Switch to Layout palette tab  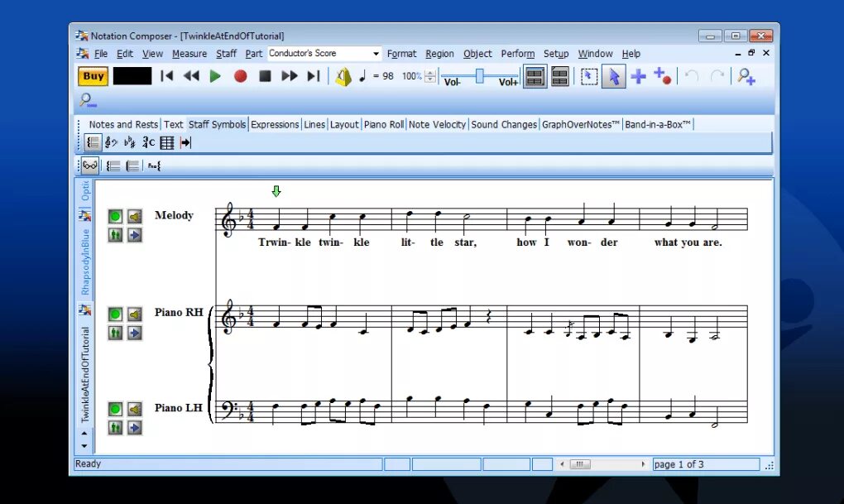(344, 124)
